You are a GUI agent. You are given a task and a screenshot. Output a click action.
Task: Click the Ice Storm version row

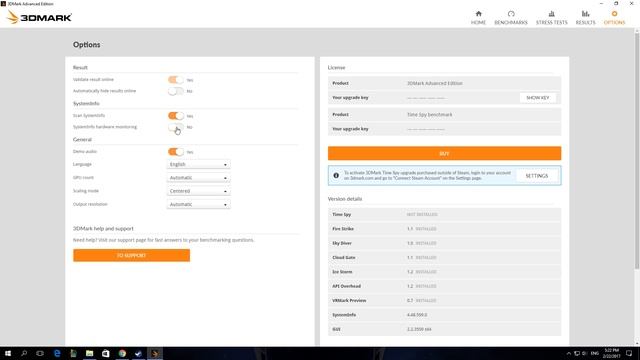point(444,272)
